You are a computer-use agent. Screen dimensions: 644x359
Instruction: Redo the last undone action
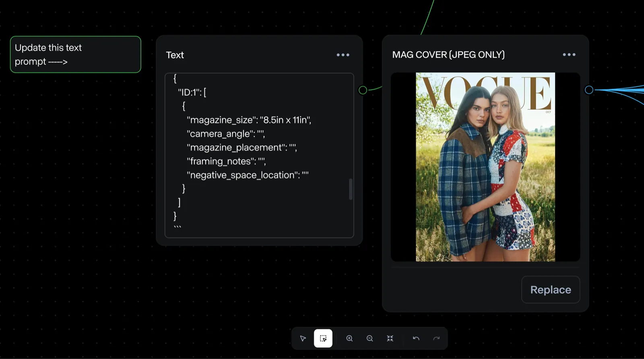436,338
